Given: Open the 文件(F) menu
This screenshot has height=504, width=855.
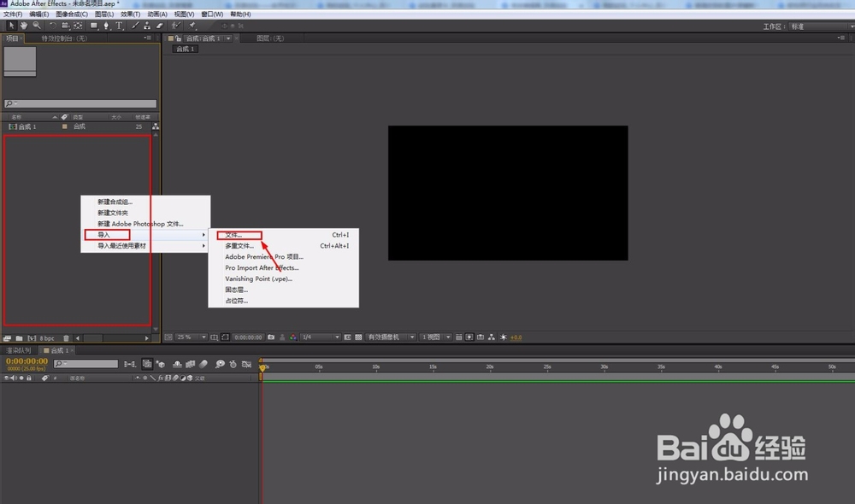Looking at the screenshot, I should tap(13, 15).
